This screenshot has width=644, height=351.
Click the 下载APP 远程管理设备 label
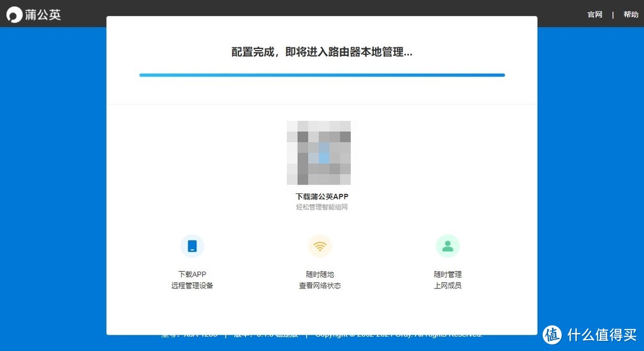pyautogui.click(x=192, y=280)
